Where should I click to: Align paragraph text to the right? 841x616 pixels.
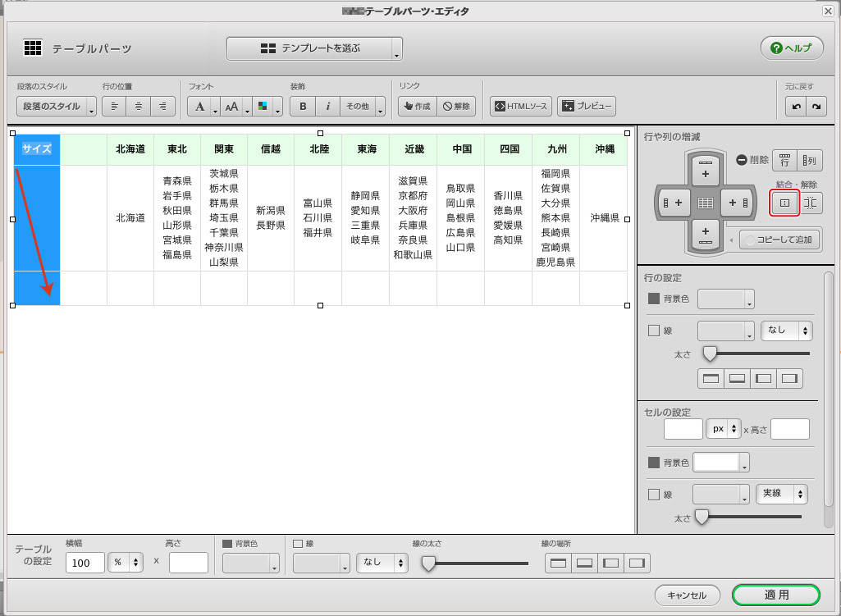pos(162,106)
